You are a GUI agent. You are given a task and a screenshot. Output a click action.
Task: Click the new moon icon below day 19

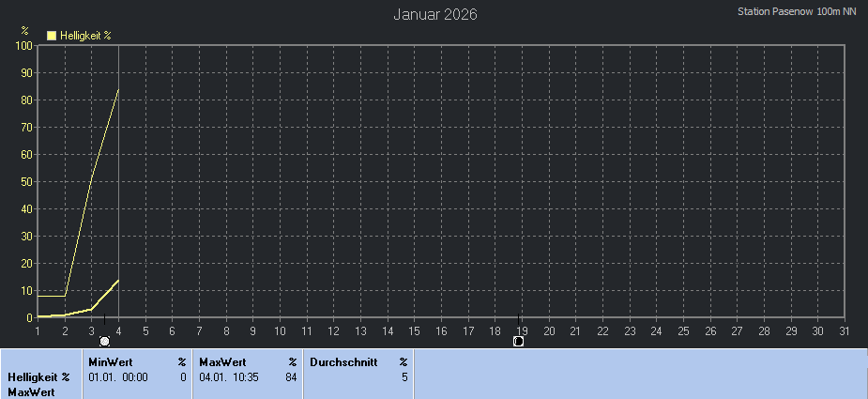click(518, 341)
